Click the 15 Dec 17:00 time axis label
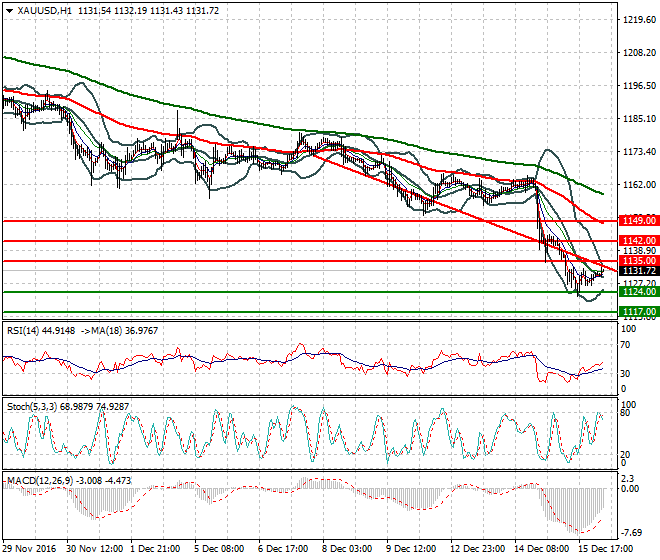Image resolution: width=660 pixels, height=560 pixels. pos(605,549)
